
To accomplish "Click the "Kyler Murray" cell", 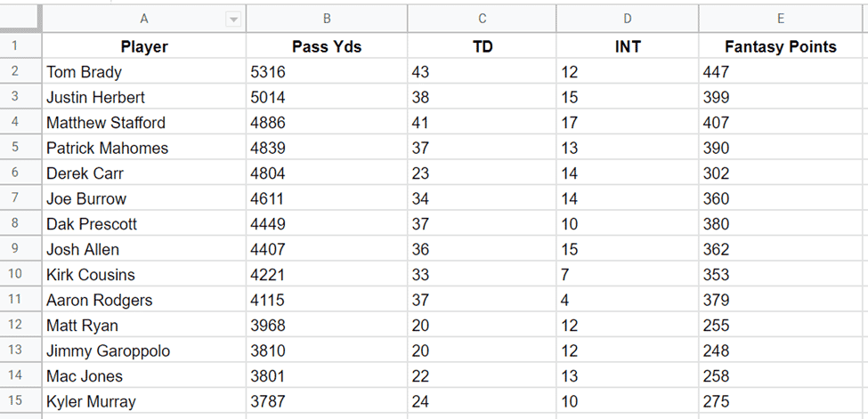I will click(x=144, y=401).
